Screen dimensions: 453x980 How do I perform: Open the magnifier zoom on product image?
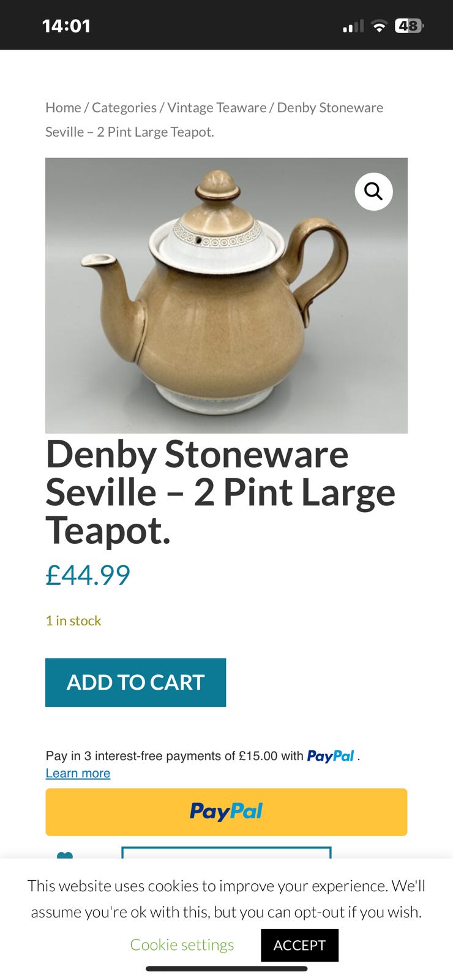tap(373, 192)
